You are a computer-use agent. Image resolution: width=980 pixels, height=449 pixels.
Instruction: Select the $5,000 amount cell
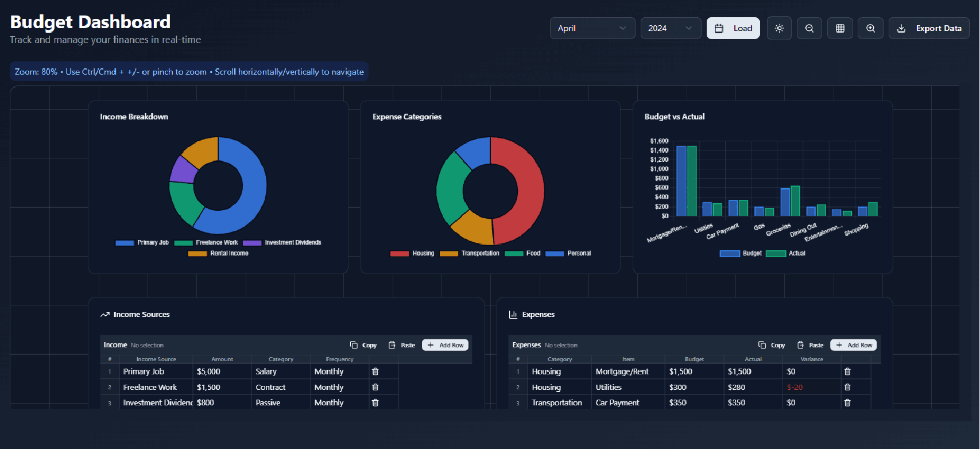coord(222,371)
